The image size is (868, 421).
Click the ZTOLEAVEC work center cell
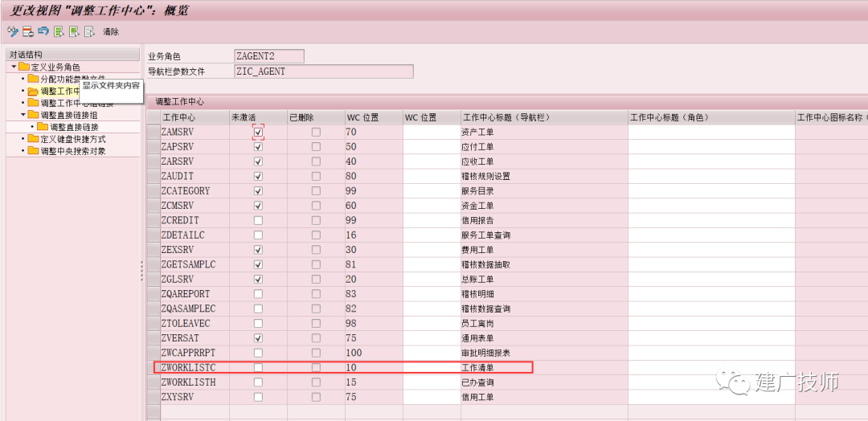coord(194,323)
